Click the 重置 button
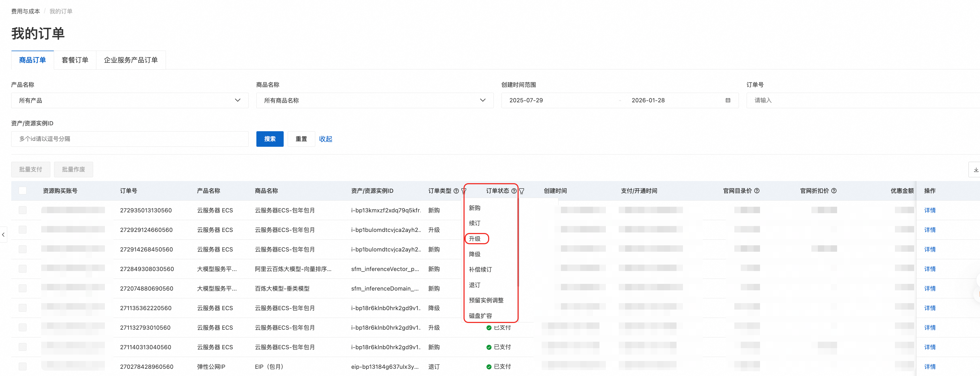Image resolution: width=980 pixels, height=376 pixels. (x=301, y=139)
